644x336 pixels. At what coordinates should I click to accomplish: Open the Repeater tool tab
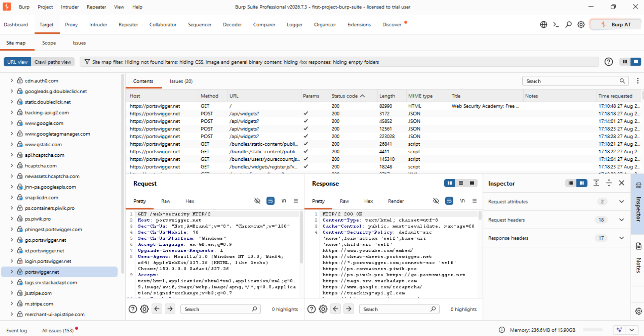(128, 25)
